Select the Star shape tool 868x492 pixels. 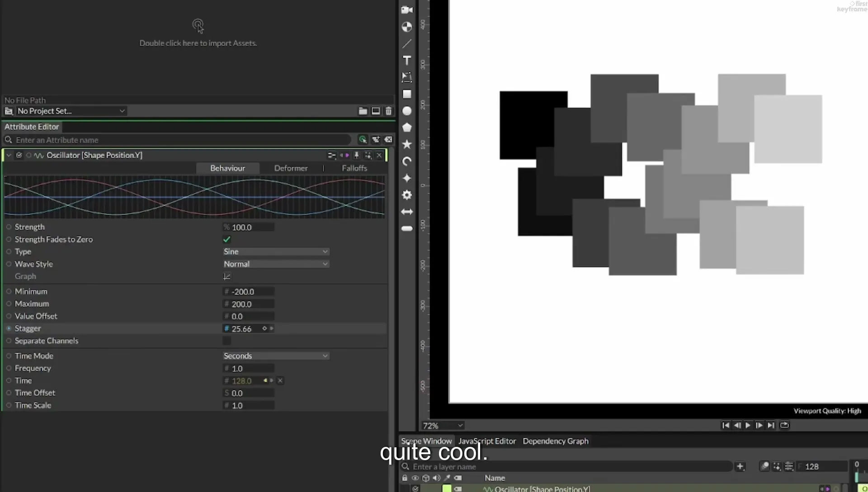(x=407, y=144)
